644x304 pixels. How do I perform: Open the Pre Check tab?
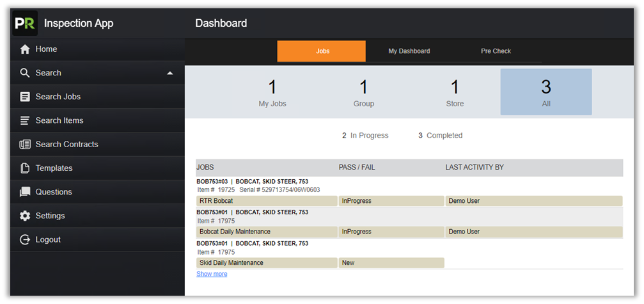[x=496, y=51]
